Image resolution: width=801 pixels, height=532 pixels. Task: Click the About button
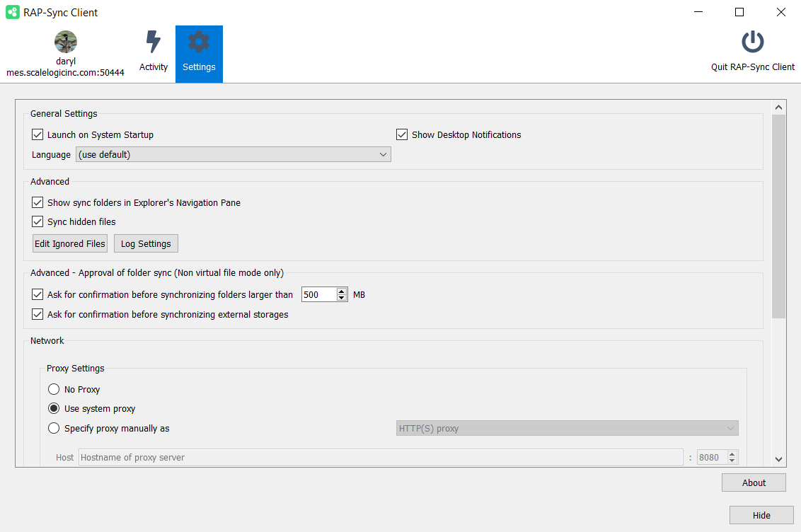click(x=754, y=482)
